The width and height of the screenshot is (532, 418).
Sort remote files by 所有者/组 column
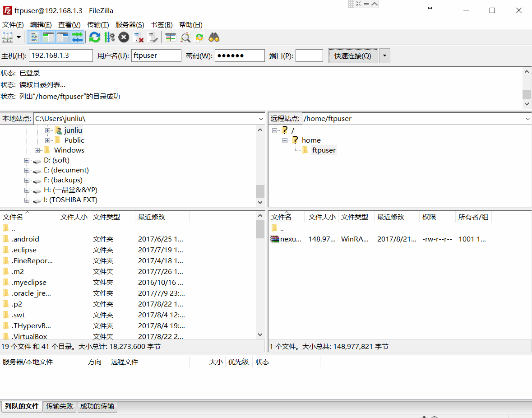coord(473,217)
